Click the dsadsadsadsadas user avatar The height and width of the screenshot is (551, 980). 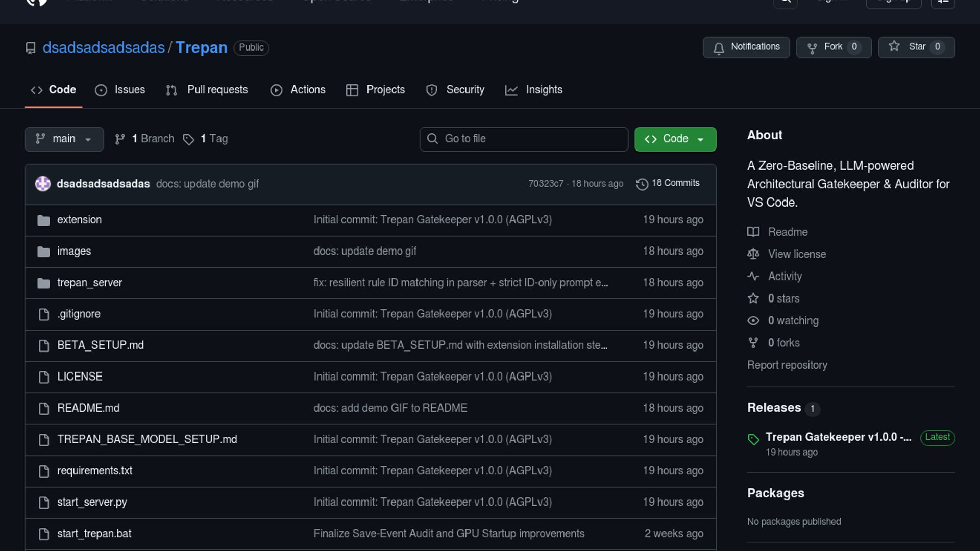[x=43, y=184]
